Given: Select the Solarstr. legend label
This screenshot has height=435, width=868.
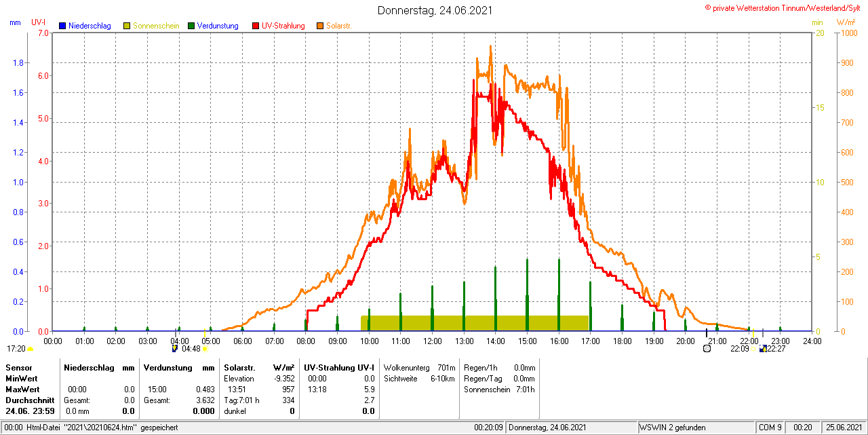Looking at the screenshot, I should click(x=339, y=26).
